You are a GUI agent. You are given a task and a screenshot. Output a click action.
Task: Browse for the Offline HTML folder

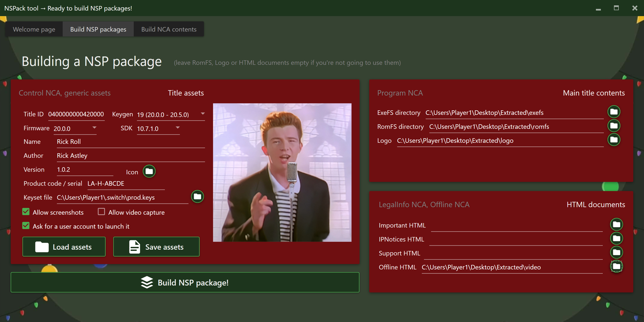[616, 266]
